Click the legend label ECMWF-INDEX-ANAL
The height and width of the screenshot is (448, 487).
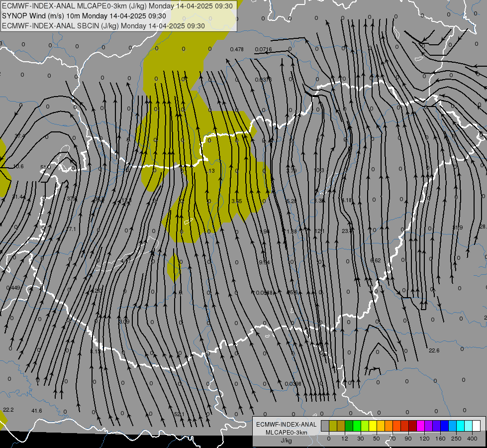pyautogui.click(x=287, y=425)
